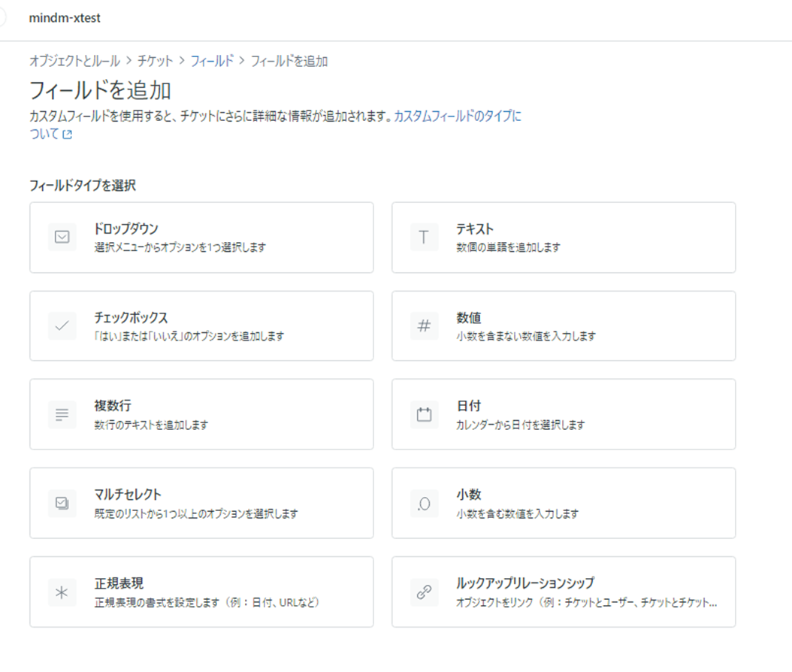This screenshot has height=672, width=792.
Task: Click the Lookup relationship link icon
Action: click(x=424, y=592)
